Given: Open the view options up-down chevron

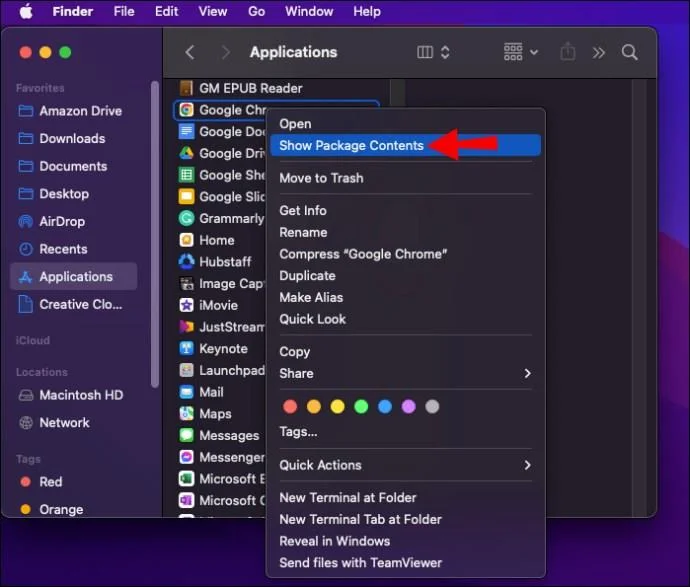Looking at the screenshot, I should (445, 52).
